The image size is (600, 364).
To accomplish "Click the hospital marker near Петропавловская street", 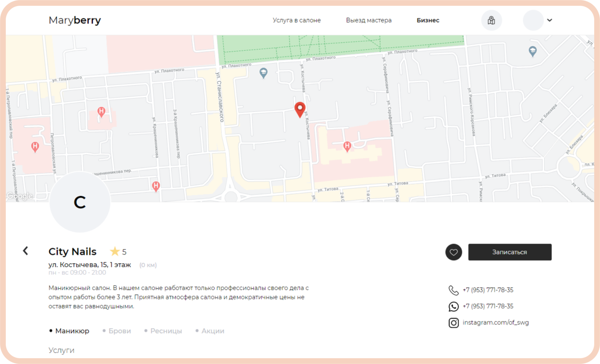I will tap(35, 146).
